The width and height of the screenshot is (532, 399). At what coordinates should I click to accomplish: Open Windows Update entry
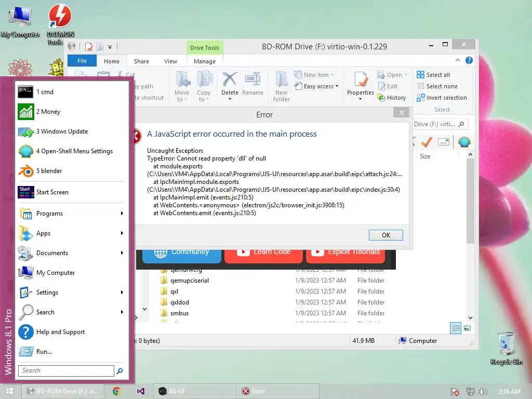(72, 131)
